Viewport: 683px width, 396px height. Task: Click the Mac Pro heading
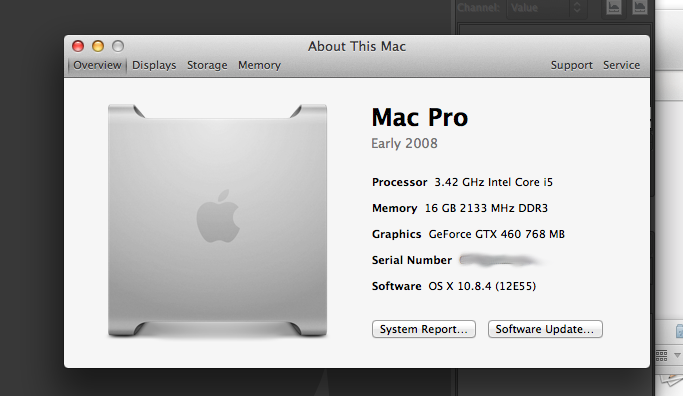[x=419, y=118]
